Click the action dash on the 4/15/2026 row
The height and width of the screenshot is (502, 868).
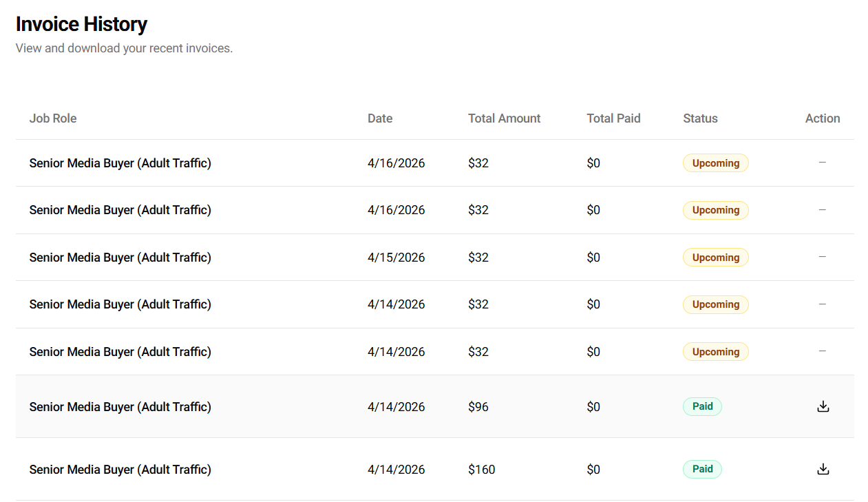click(822, 257)
